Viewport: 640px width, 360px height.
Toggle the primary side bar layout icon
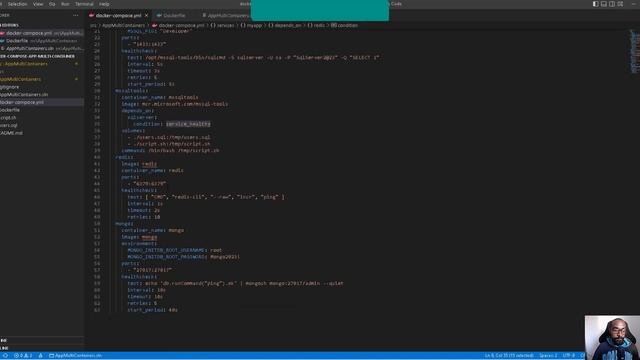point(596,4)
